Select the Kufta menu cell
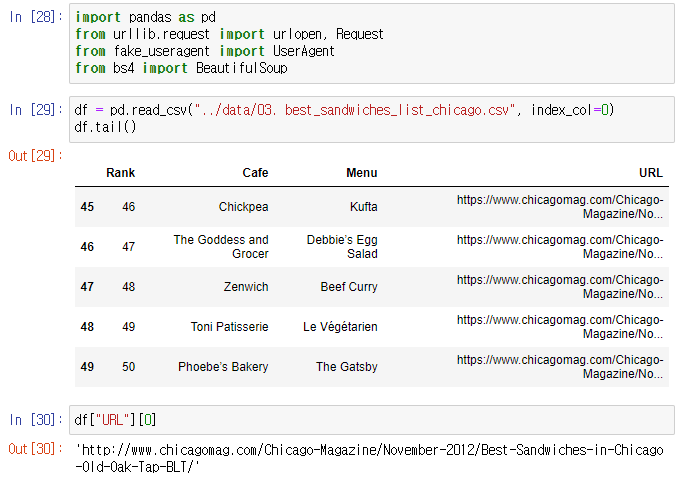 point(363,207)
